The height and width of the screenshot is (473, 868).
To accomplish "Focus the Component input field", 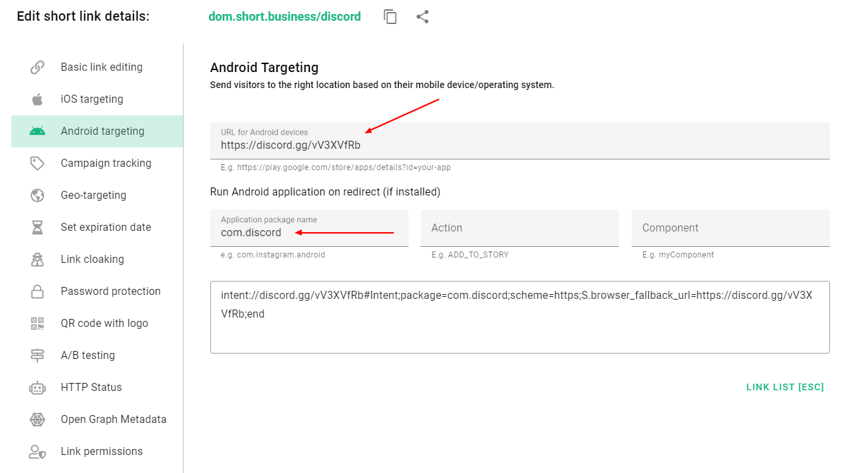I will (730, 227).
